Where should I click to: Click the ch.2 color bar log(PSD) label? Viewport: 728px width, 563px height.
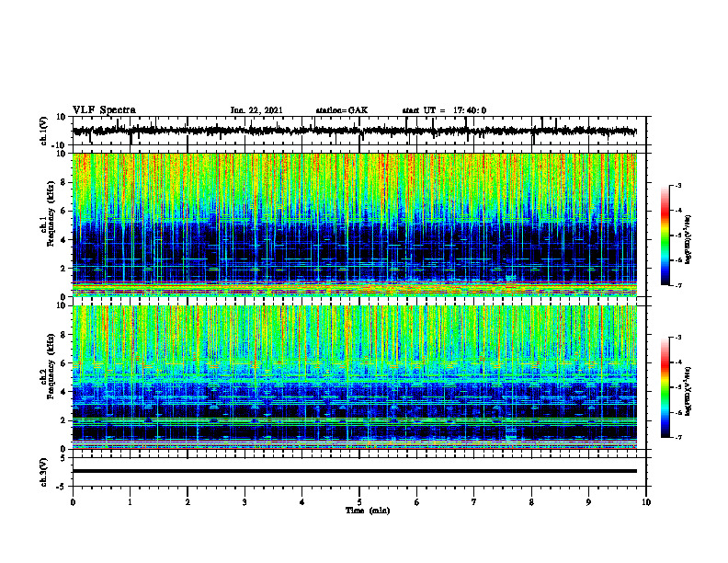point(688,392)
